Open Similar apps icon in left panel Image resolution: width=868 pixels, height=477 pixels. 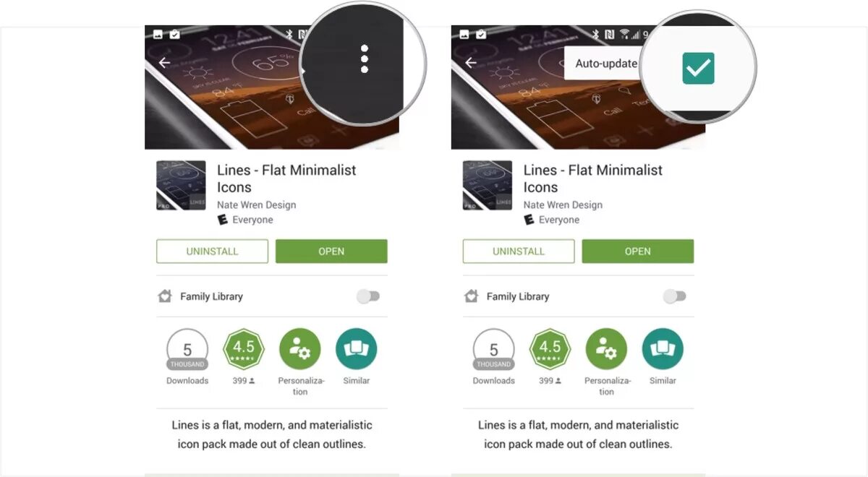[x=357, y=349]
